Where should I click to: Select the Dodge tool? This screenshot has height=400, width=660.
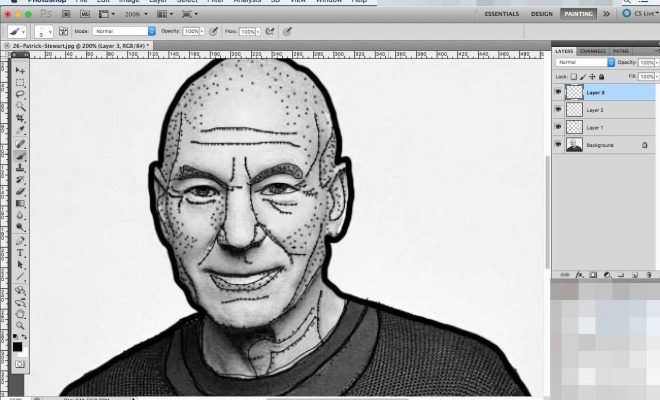point(20,227)
